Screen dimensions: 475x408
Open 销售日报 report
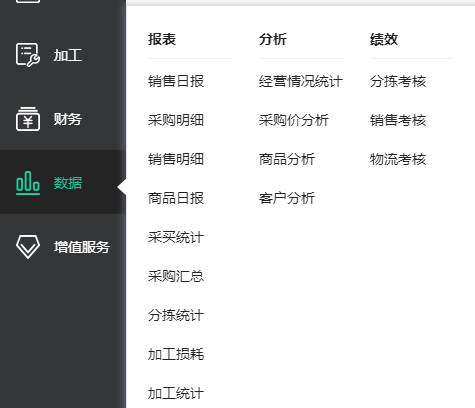pos(176,81)
